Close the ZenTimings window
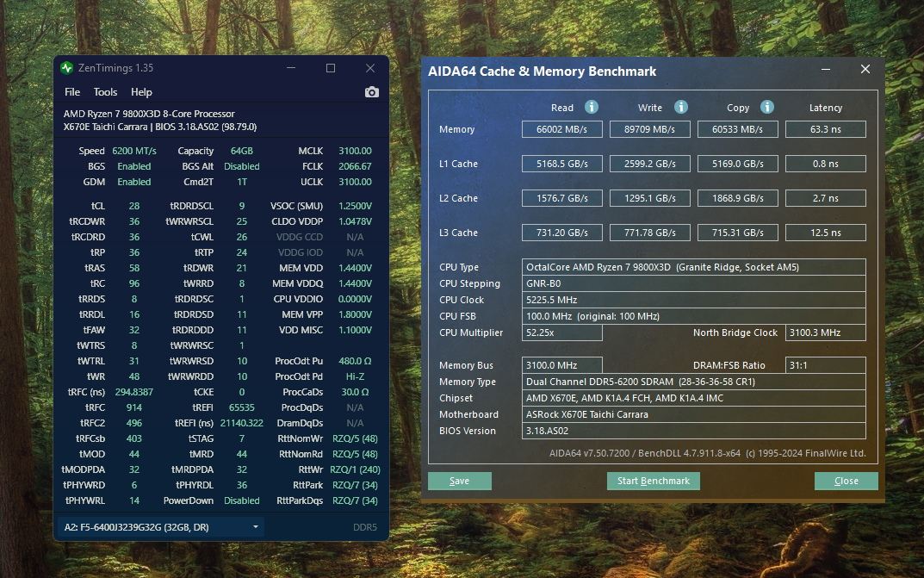 [370, 68]
